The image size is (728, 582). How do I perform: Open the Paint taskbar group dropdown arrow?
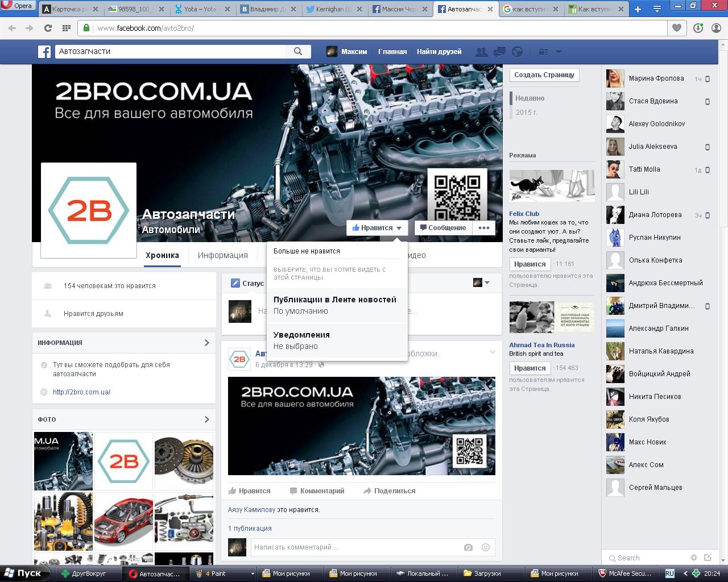pyautogui.click(x=253, y=573)
